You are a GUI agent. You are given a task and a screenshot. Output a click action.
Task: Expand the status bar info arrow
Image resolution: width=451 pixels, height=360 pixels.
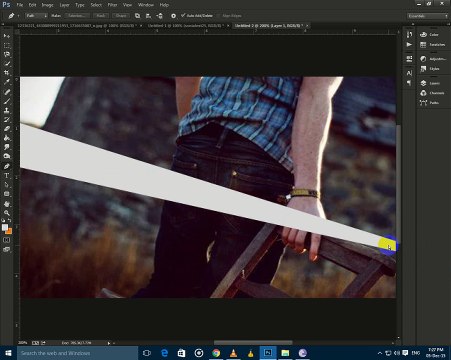point(109,343)
